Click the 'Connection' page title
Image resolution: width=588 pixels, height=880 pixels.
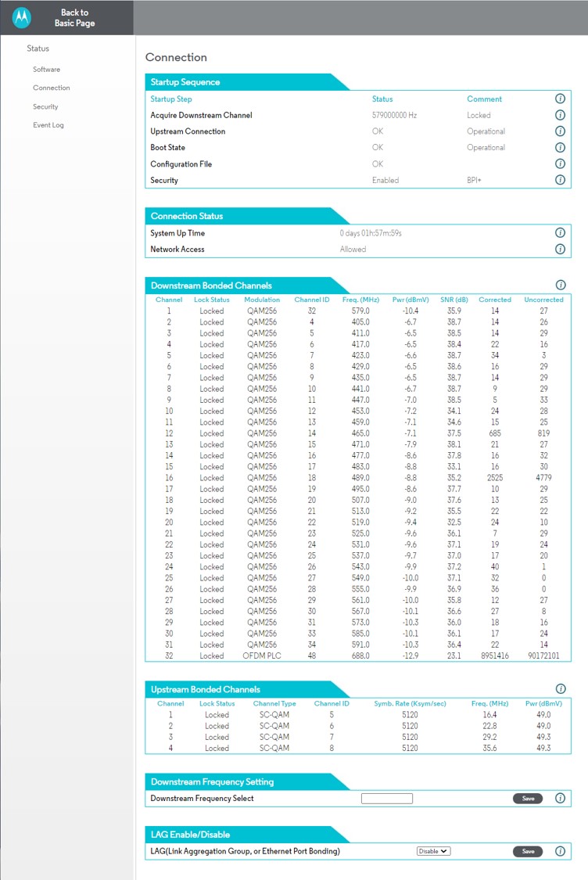click(x=176, y=57)
